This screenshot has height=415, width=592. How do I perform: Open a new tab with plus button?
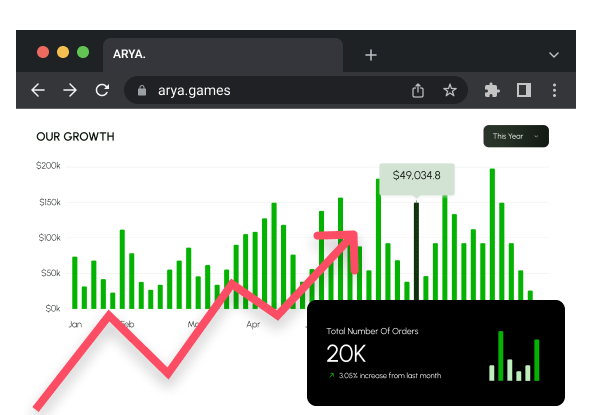click(371, 55)
